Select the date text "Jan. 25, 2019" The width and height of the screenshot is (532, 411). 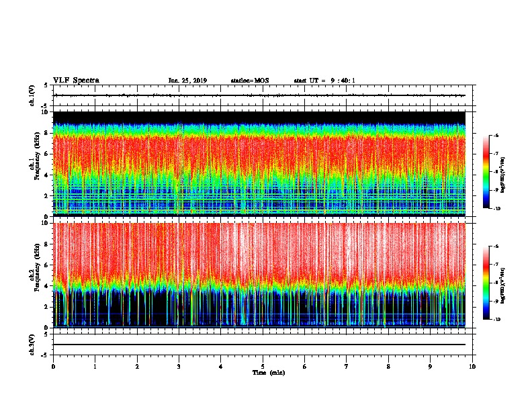187,81
